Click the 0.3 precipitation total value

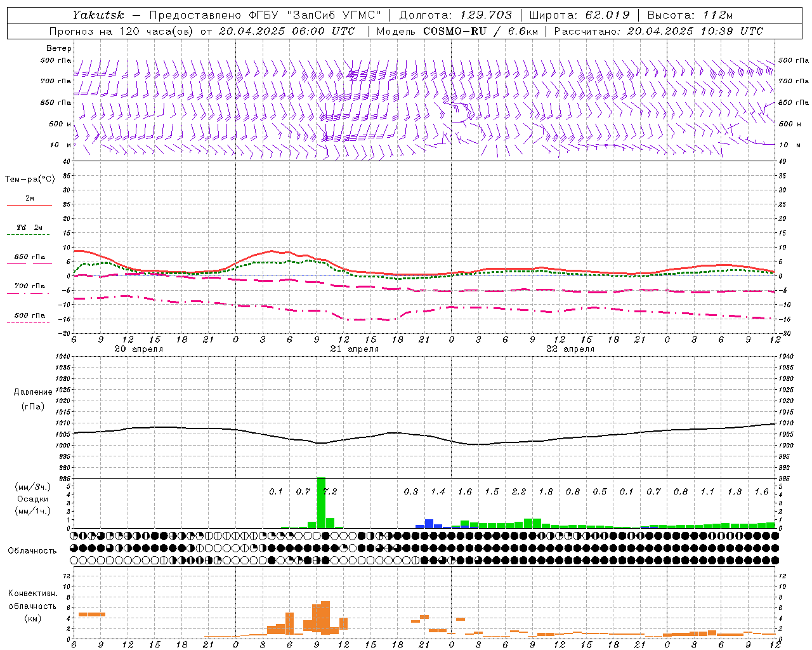tap(411, 491)
